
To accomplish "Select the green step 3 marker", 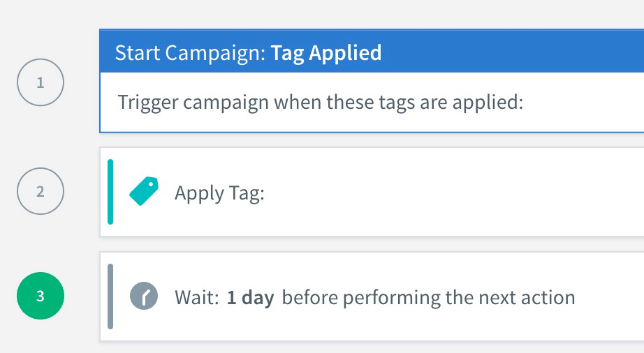I will [41, 296].
